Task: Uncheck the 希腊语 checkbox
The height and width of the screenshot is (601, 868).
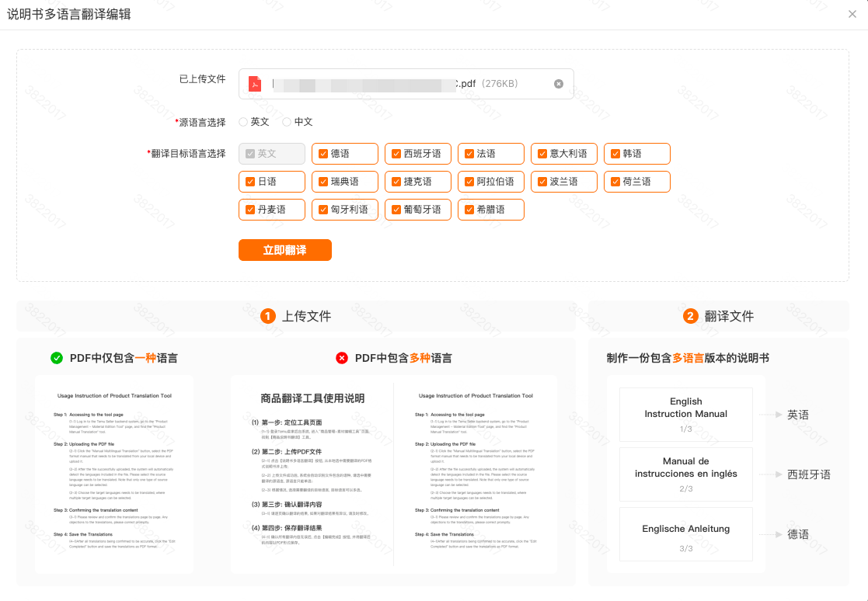Action: [x=469, y=210]
